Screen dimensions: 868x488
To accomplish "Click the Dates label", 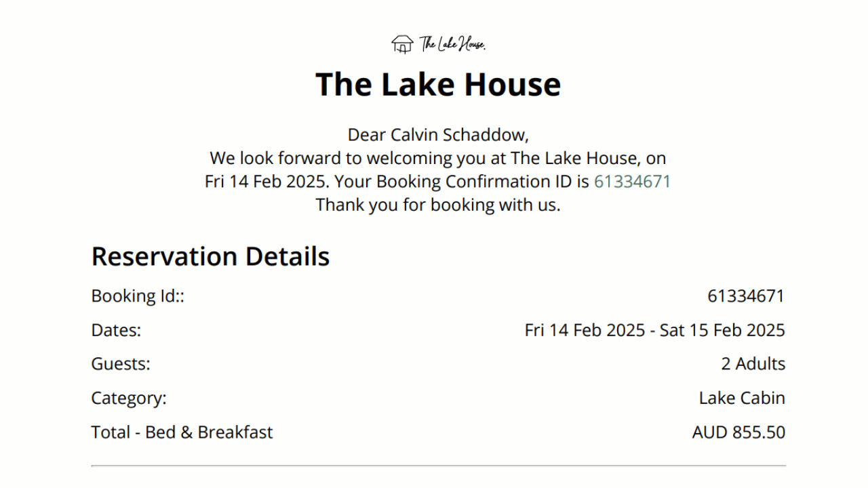I will pos(116,330).
